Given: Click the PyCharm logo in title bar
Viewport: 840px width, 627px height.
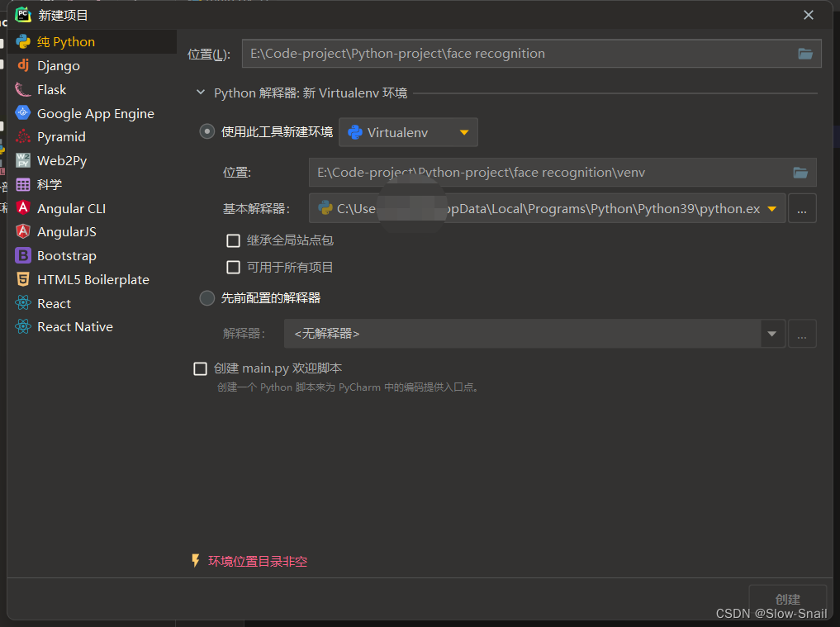Looking at the screenshot, I should tap(23, 15).
